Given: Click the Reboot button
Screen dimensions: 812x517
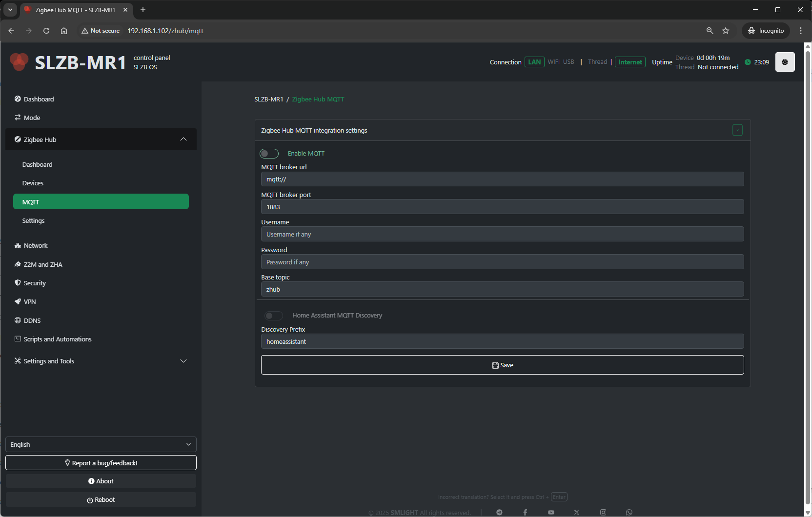Looking at the screenshot, I should [x=101, y=499].
